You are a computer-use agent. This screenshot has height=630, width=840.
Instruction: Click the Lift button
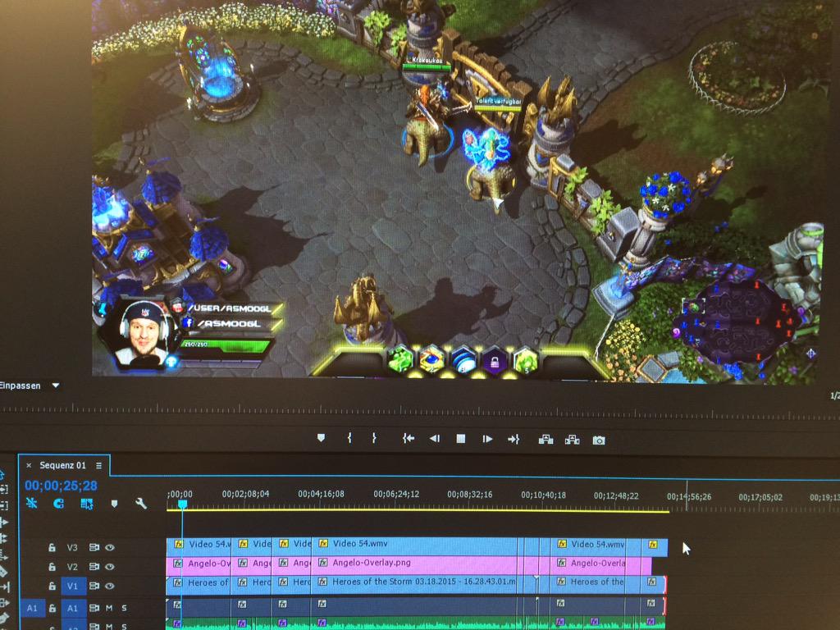pos(546,440)
